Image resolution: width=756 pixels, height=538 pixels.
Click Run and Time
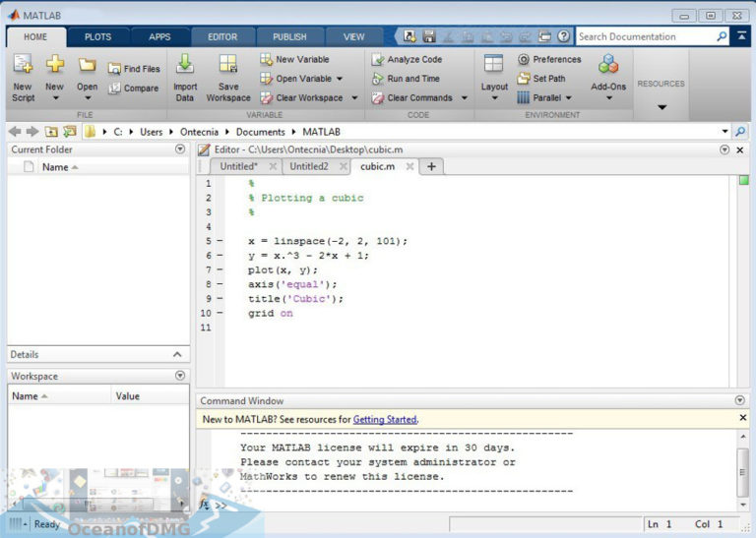pos(406,79)
